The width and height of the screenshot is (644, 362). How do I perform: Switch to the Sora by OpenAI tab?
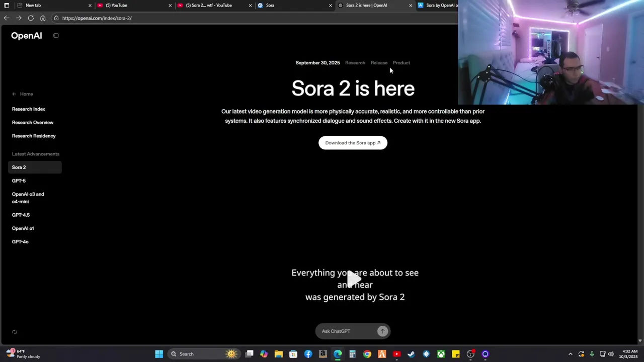(x=437, y=5)
